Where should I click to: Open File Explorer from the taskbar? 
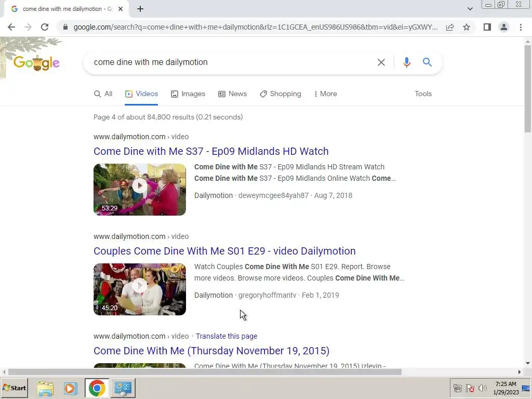[x=45, y=388]
